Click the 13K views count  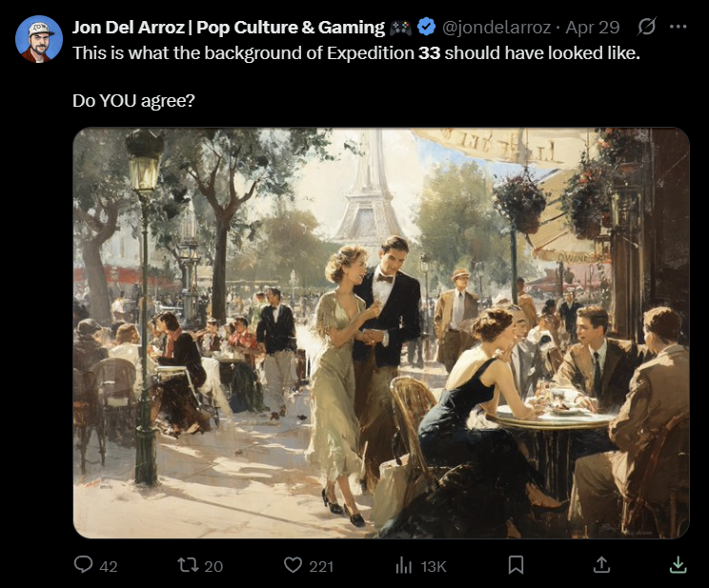click(434, 566)
